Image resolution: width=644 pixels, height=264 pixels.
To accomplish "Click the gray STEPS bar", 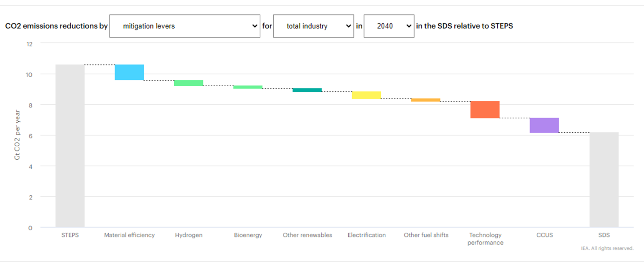I will 70,146.
